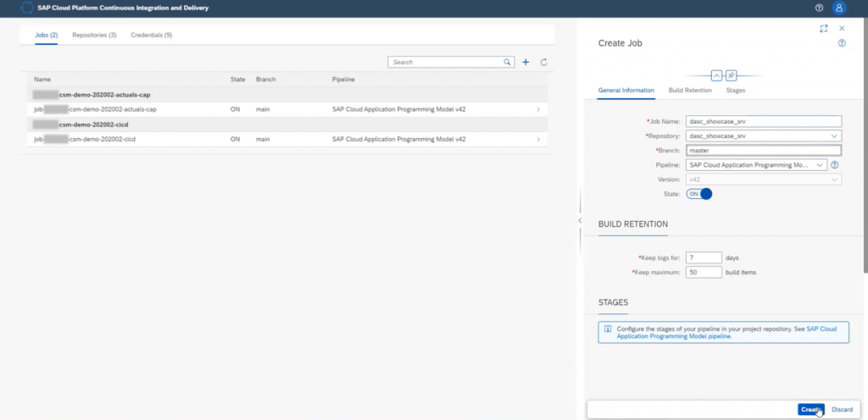The width and height of the screenshot is (868, 420).
Task: Focus the Job Name input field
Action: [x=764, y=121]
